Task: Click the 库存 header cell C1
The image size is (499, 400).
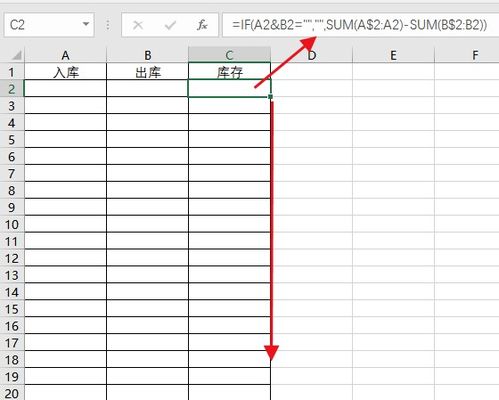Action: [229, 72]
